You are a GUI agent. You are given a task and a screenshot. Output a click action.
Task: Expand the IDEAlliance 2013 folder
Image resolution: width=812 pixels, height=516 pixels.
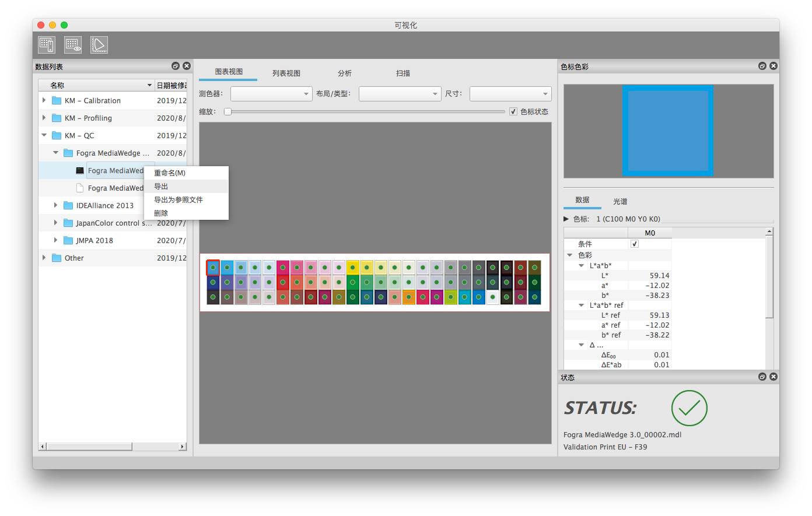pyautogui.click(x=56, y=205)
